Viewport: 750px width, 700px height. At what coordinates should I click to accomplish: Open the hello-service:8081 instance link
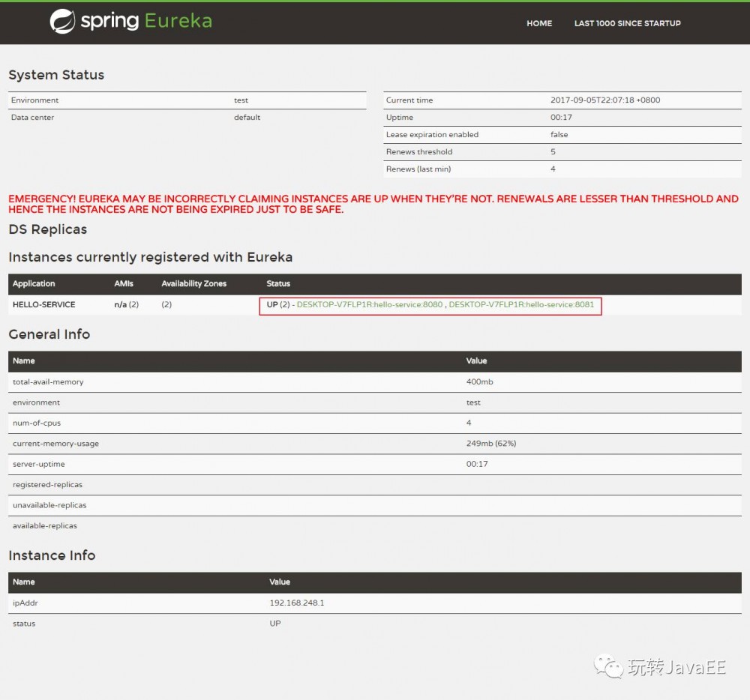(521, 304)
